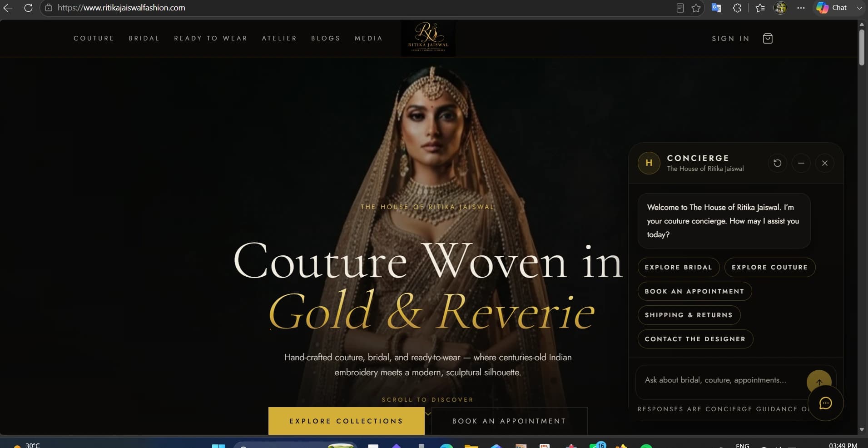Open Copilot Chat in the toolbar
The width and height of the screenshot is (868, 448).
pyautogui.click(x=832, y=8)
